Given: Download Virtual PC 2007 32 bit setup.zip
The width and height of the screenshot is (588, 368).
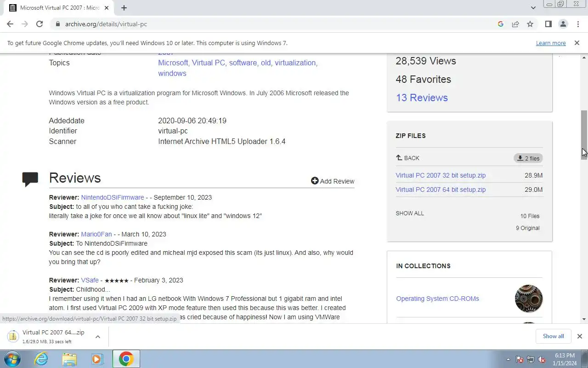Looking at the screenshot, I should point(441,175).
